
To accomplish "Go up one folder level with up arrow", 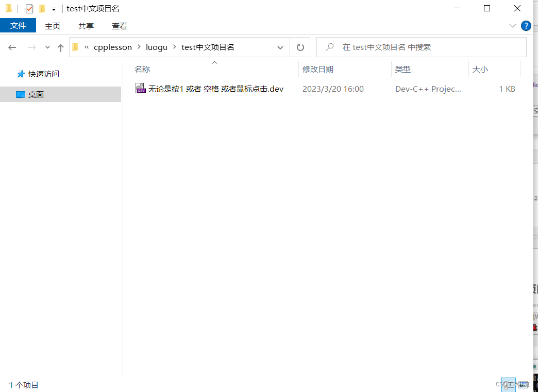I will (x=61, y=47).
